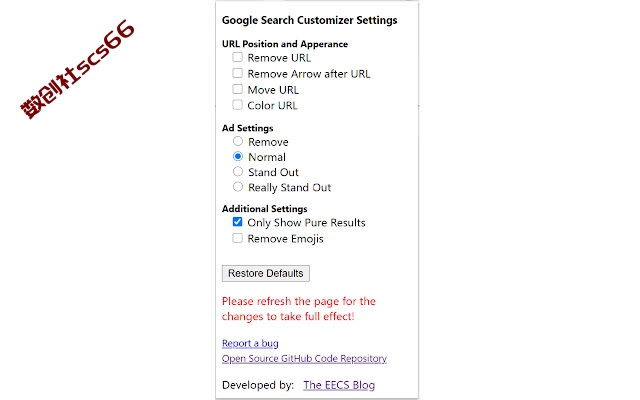
Task: Click the red refresh page notice text
Action: (x=299, y=309)
